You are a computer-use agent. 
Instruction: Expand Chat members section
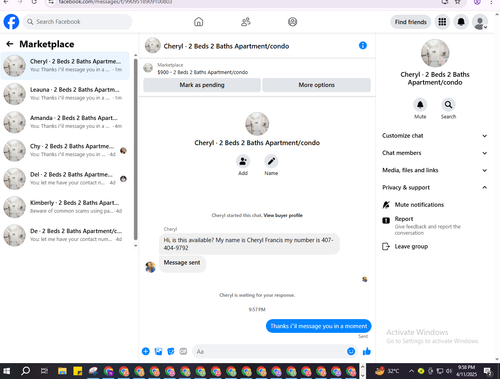[x=434, y=153]
